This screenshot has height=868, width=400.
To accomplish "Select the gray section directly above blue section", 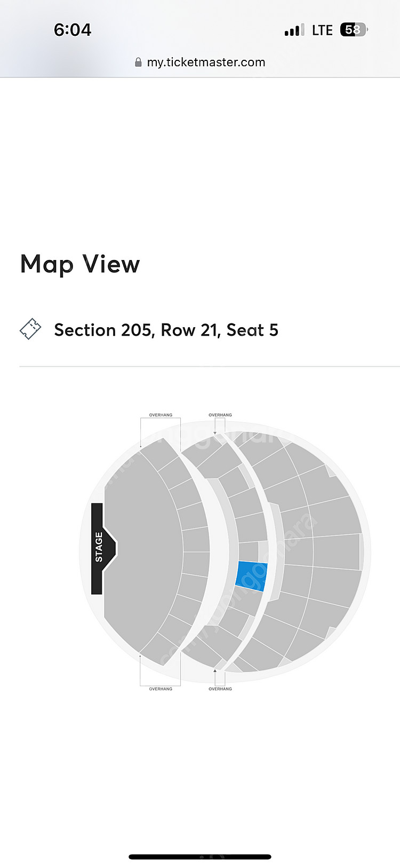I will pos(247,551).
